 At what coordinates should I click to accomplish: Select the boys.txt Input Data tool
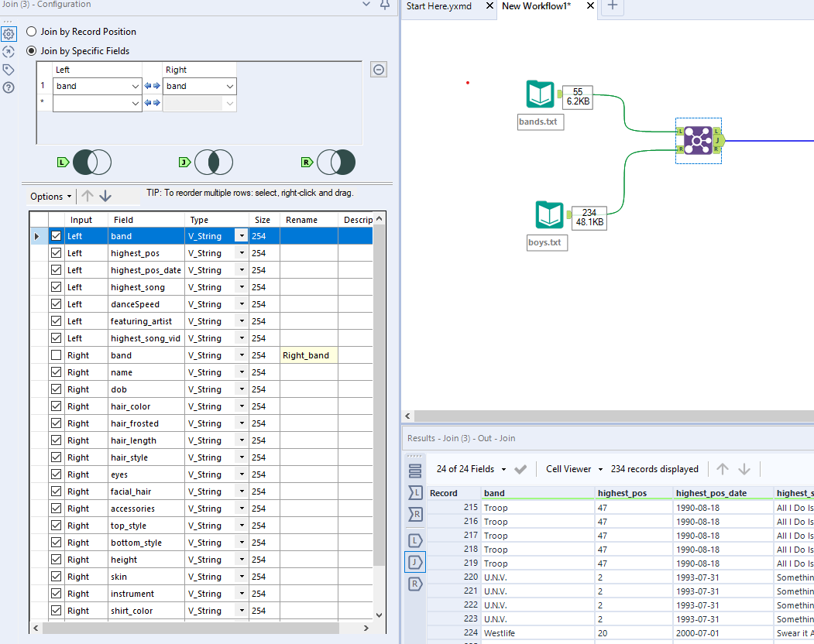tap(549, 215)
